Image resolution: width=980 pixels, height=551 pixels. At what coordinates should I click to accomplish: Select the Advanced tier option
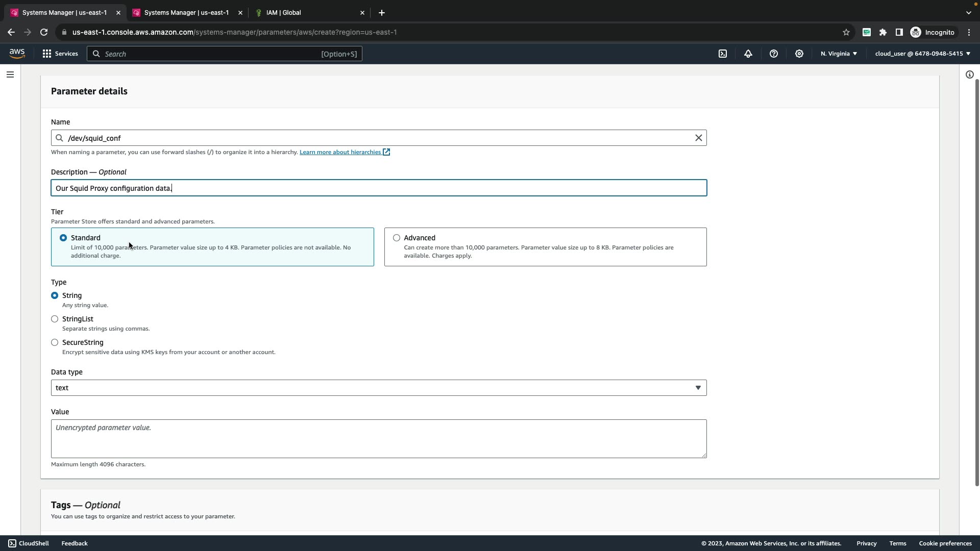click(397, 238)
